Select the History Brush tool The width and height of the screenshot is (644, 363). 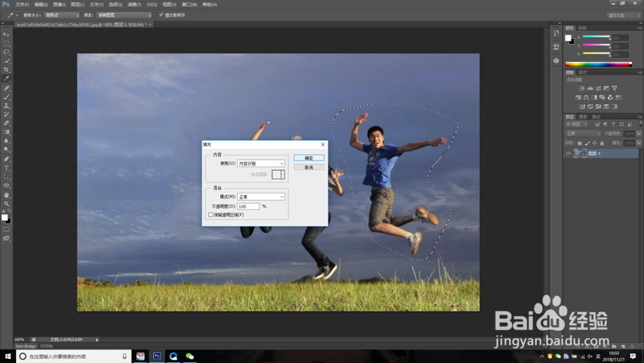click(6, 114)
